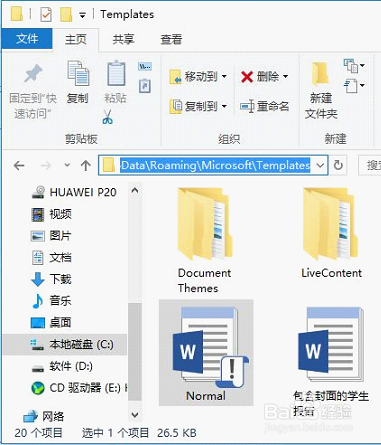
Task: Open Downloads (下载) in the navigation pane
Action: coord(51,279)
